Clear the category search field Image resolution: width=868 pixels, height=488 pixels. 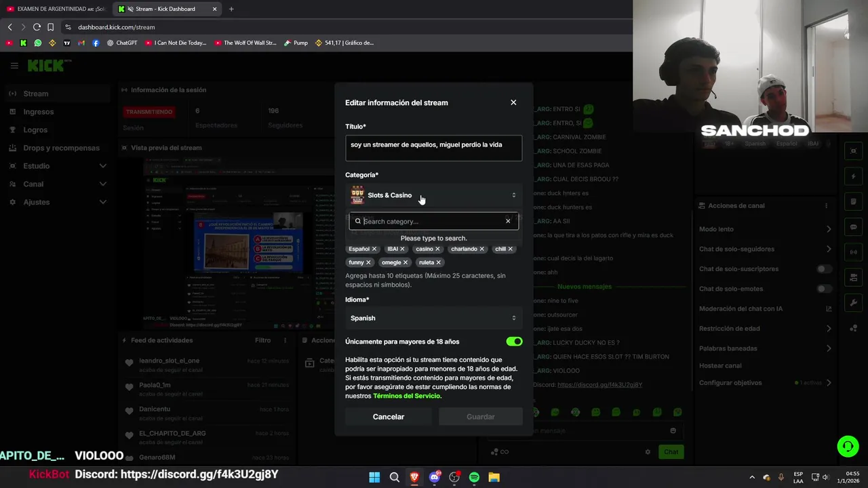[508, 221]
